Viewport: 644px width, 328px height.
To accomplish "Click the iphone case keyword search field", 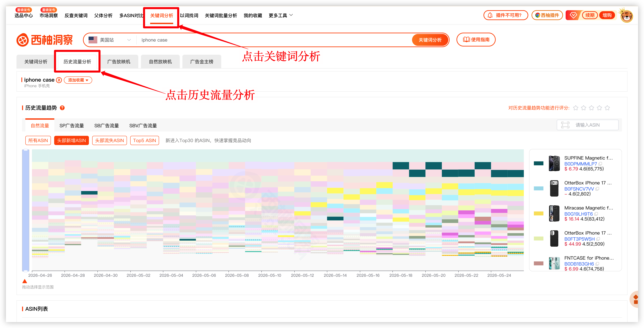I will [x=274, y=40].
